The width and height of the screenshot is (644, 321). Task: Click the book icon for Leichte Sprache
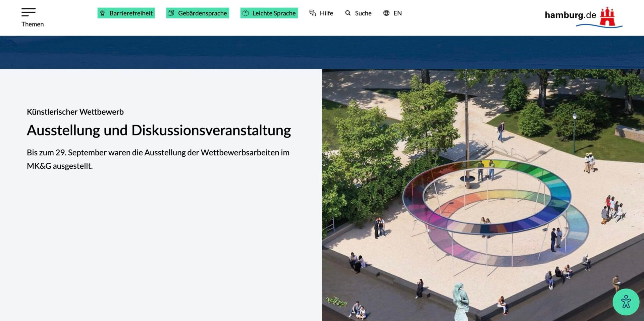click(246, 13)
